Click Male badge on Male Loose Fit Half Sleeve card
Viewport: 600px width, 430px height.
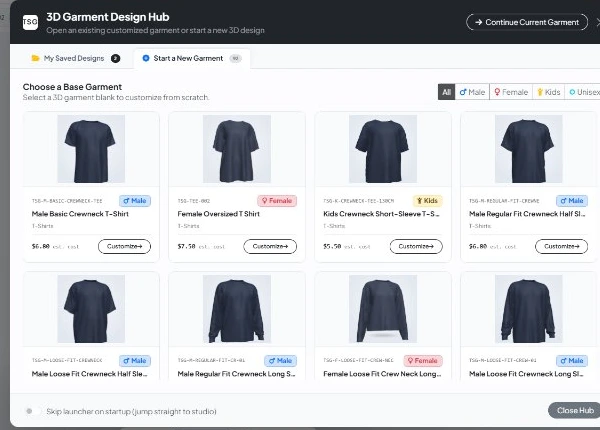tap(135, 361)
